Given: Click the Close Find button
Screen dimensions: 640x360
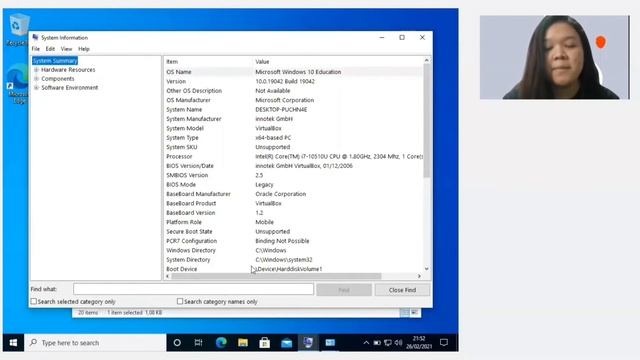Looking at the screenshot, I should tap(402, 290).
